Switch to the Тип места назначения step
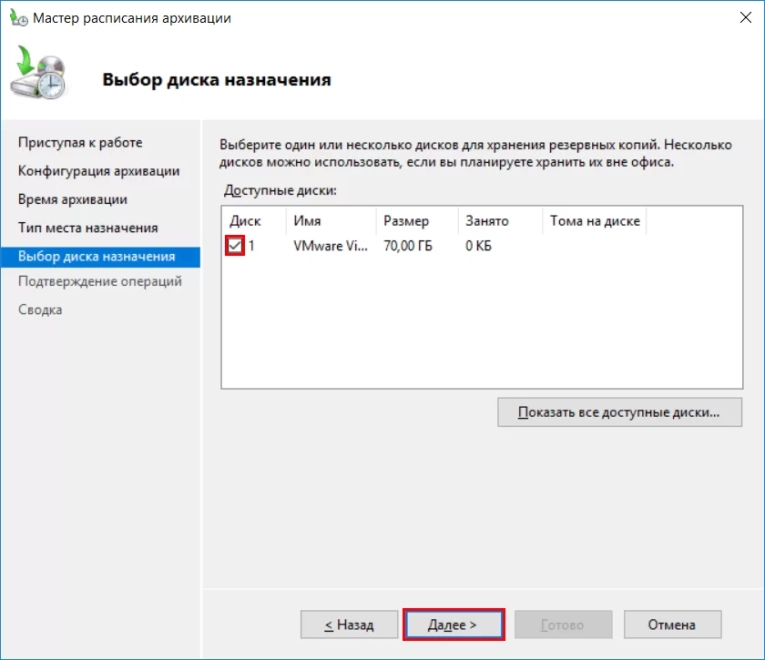Image resolution: width=765 pixels, height=660 pixels. [x=88, y=228]
